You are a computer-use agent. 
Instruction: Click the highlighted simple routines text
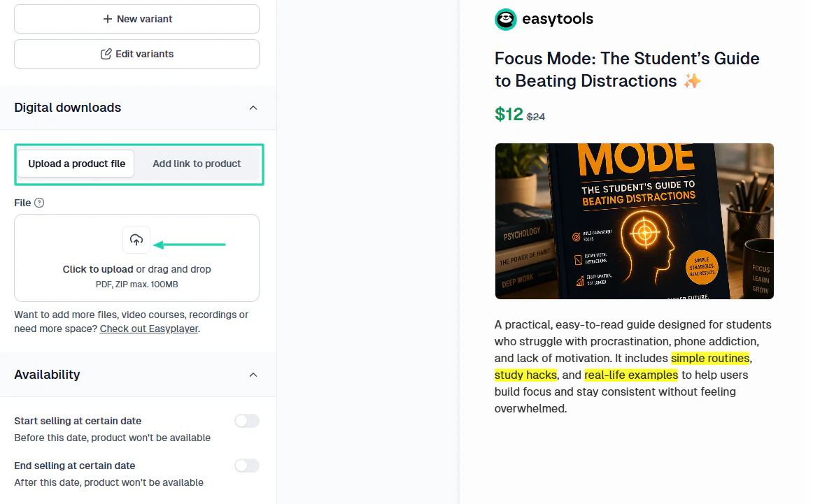710,359
